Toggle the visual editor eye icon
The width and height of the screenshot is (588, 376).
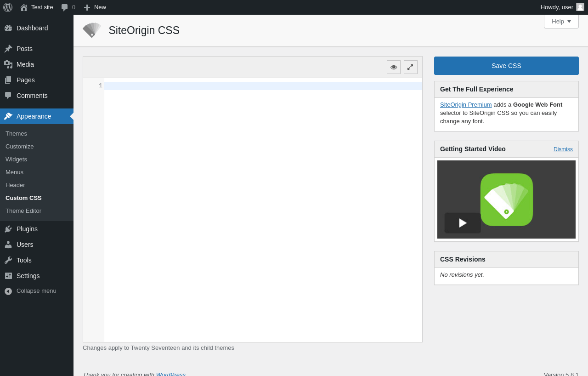pyautogui.click(x=394, y=67)
